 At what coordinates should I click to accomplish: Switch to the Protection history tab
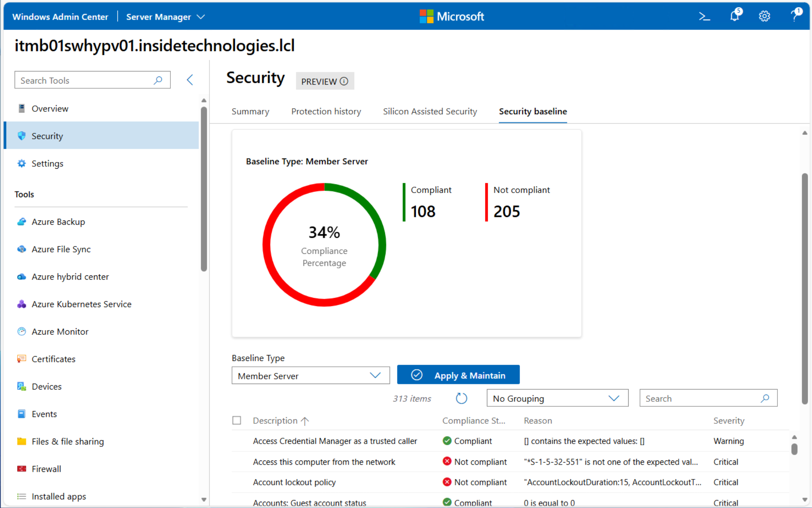point(326,111)
